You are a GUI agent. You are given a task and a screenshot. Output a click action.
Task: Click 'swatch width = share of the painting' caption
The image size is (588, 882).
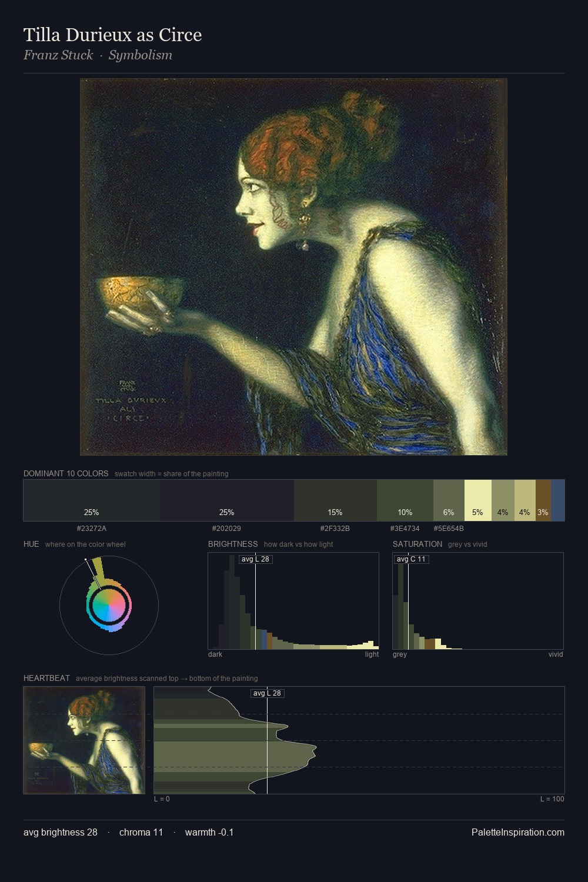[172, 474]
